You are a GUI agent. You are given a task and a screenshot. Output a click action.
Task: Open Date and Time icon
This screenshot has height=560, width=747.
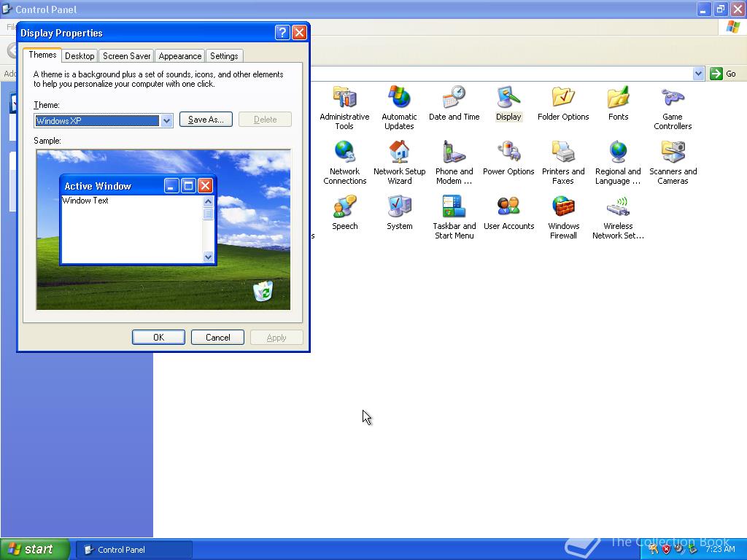click(454, 97)
